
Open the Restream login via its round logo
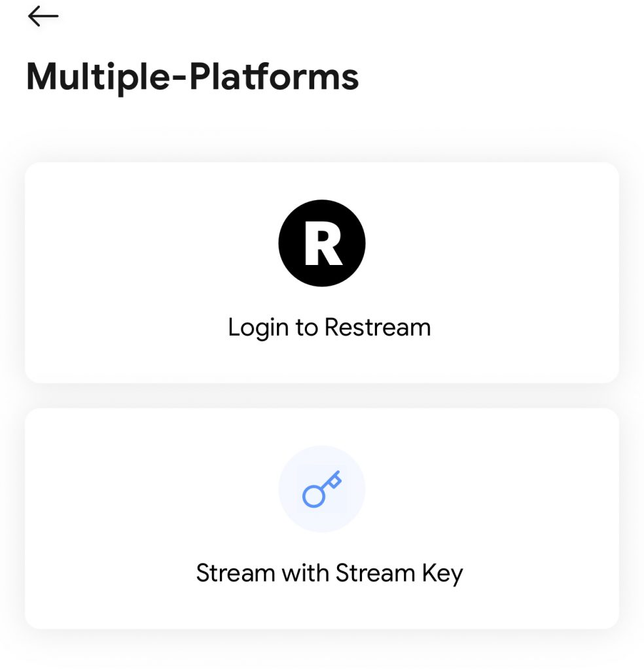[x=322, y=243]
